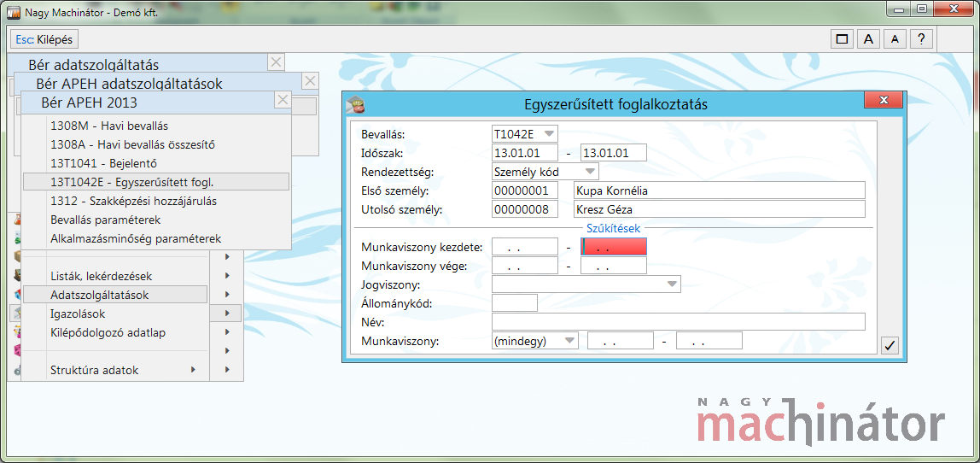Image resolution: width=980 pixels, height=463 pixels.
Task: Maximize the Nagy Machinátor window
Action: pos(921,9)
